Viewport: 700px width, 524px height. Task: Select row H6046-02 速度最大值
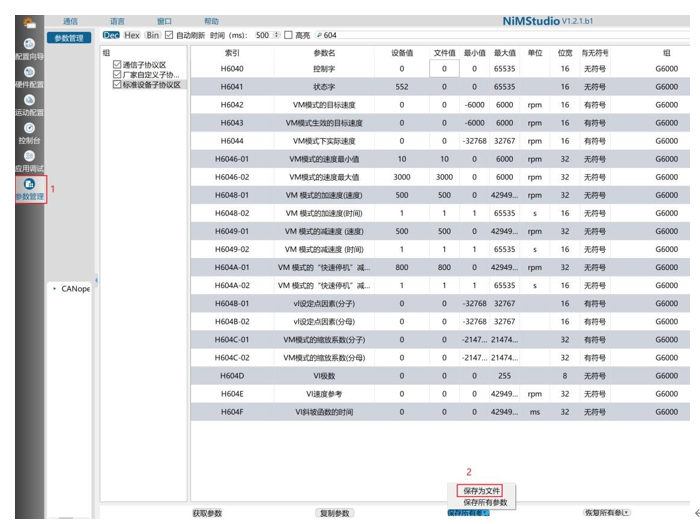(440, 177)
